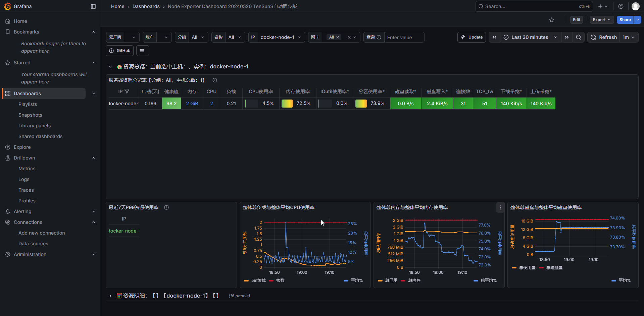Click the 查询 Enter value field

point(404,38)
